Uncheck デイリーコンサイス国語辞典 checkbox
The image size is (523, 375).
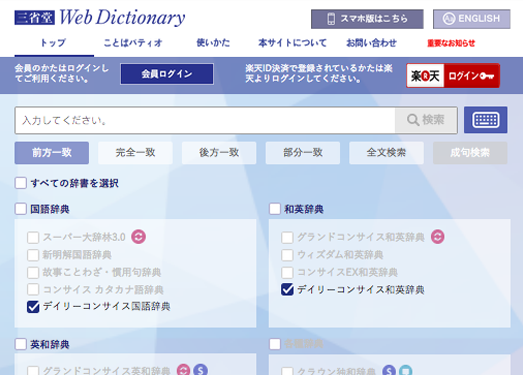click(x=33, y=307)
